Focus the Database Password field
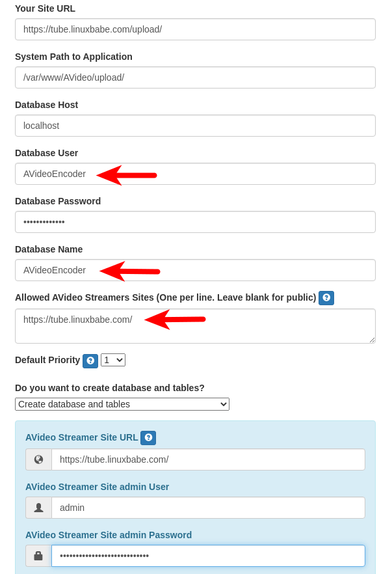The height and width of the screenshot is (574, 392). coord(195,222)
